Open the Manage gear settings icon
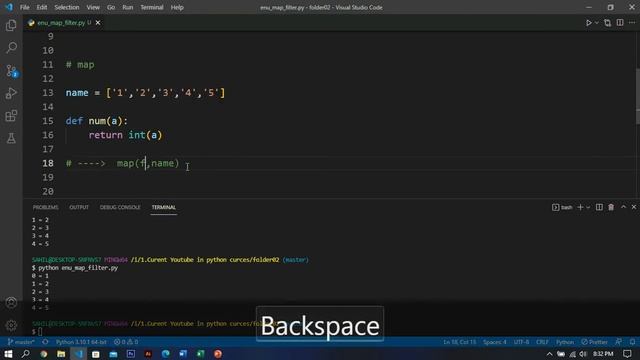Image resolution: width=640 pixels, height=360 pixels. 11,325
